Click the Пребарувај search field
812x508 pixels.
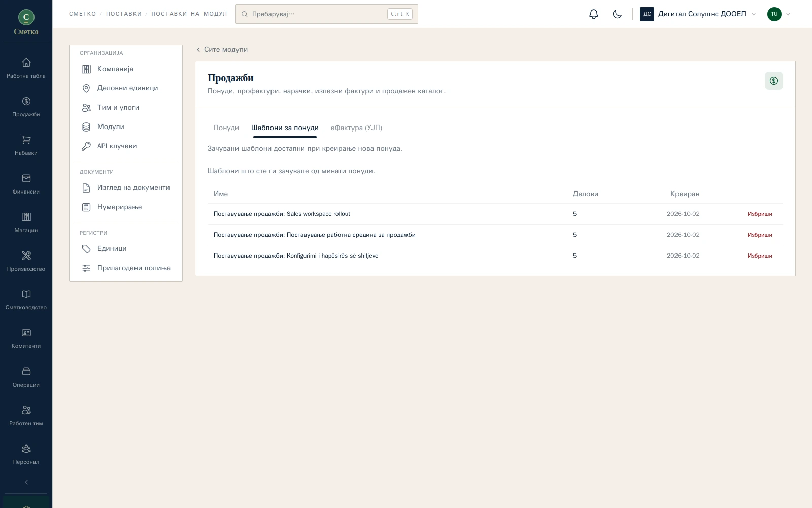click(327, 14)
